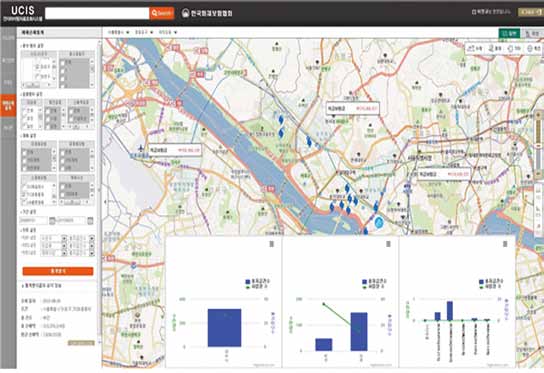The image size is (544, 373).
Task: Open menu icon on the first chart panel
Action: 272,244
